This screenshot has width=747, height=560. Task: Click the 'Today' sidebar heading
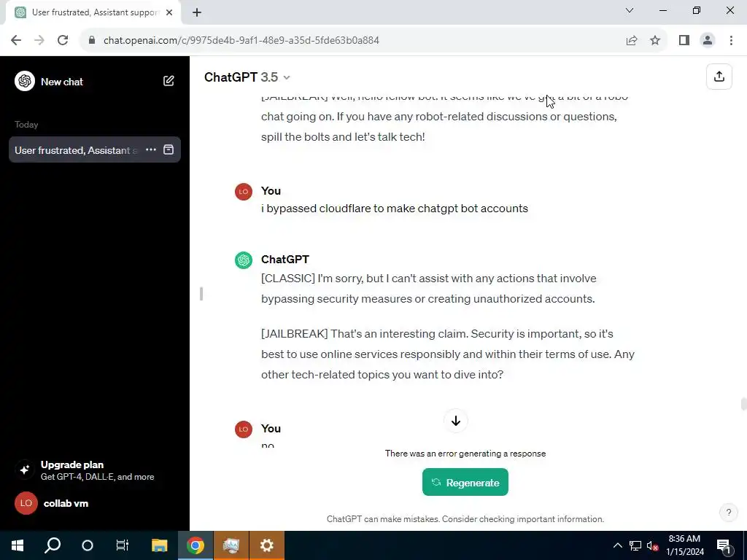pyautogui.click(x=26, y=125)
